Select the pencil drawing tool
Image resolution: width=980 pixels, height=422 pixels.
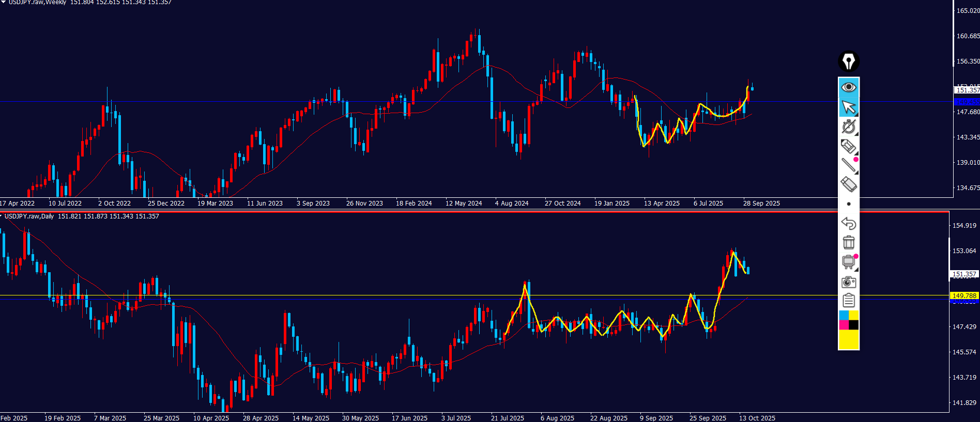848,147
